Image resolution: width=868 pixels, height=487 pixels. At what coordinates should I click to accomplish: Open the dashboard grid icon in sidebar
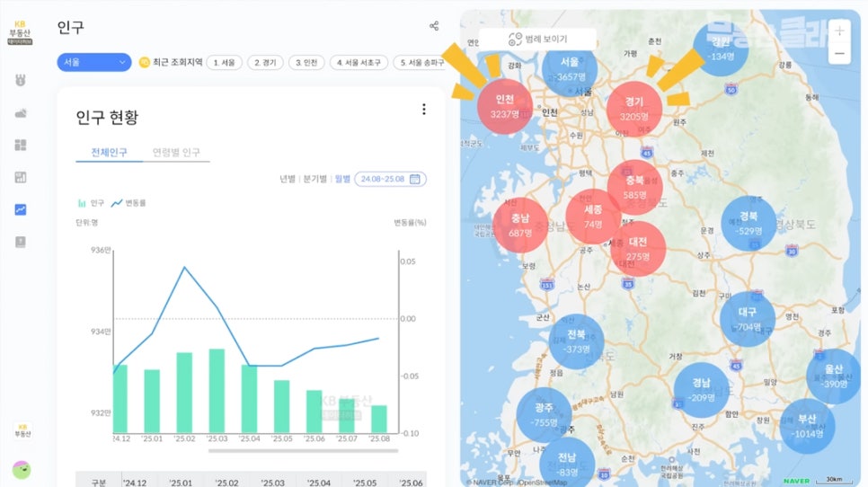(x=21, y=145)
